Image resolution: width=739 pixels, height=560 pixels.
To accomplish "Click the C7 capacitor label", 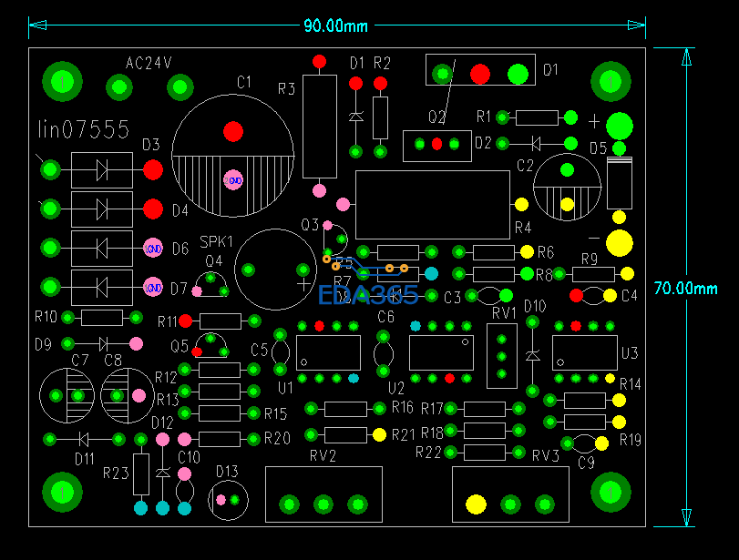I will pos(79,361).
